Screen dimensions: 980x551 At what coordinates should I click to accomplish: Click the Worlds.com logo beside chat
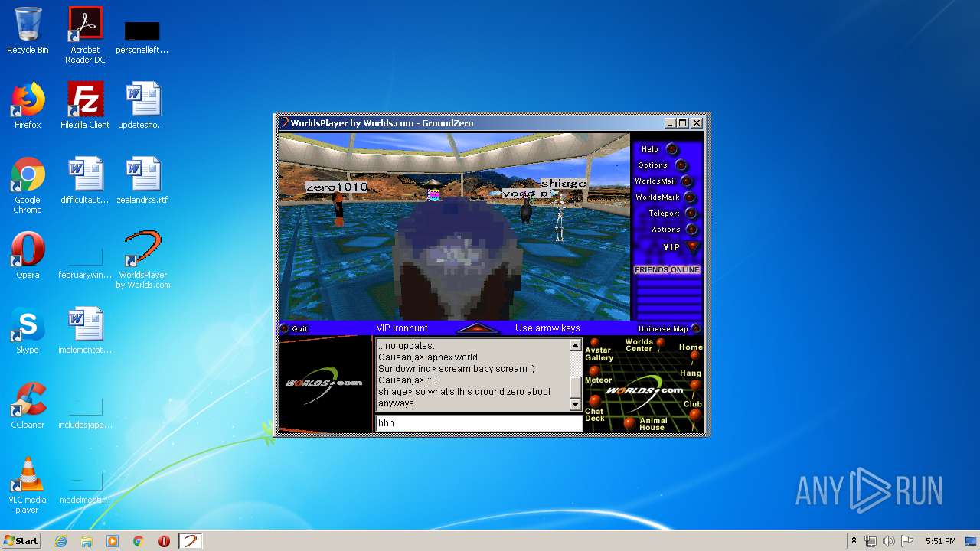325,383
